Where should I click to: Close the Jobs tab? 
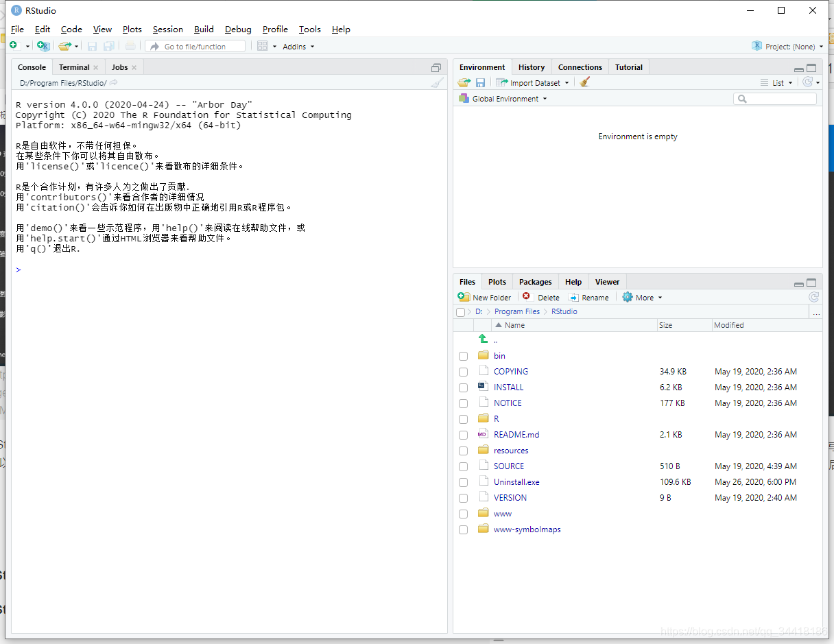pyautogui.click(x=134, y=67)
